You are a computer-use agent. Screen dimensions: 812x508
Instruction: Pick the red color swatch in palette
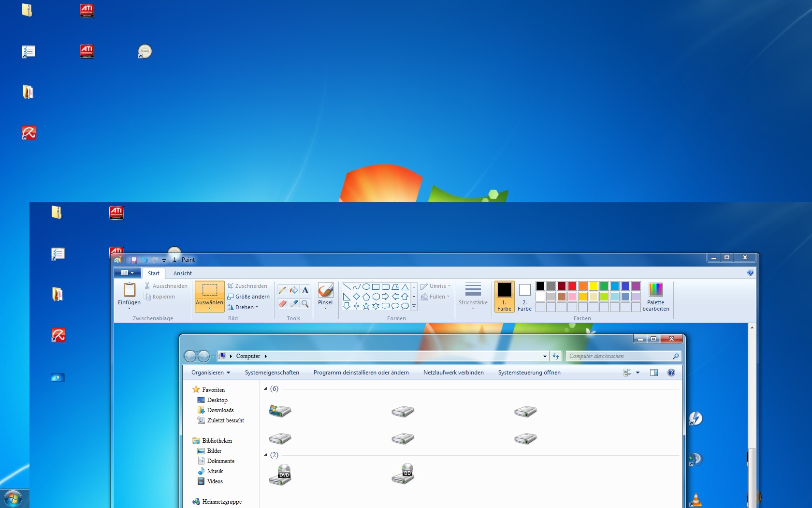pyautogui.click(x=572, y=286)
